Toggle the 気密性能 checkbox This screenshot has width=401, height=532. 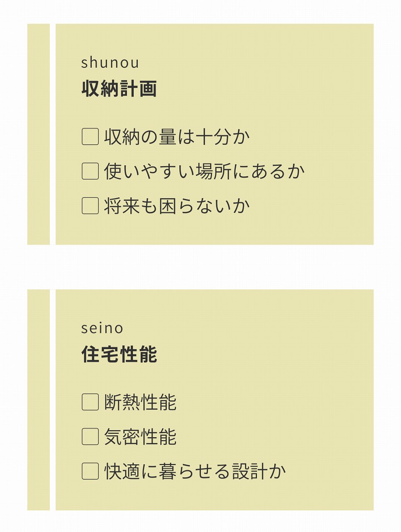coord(90,437)
